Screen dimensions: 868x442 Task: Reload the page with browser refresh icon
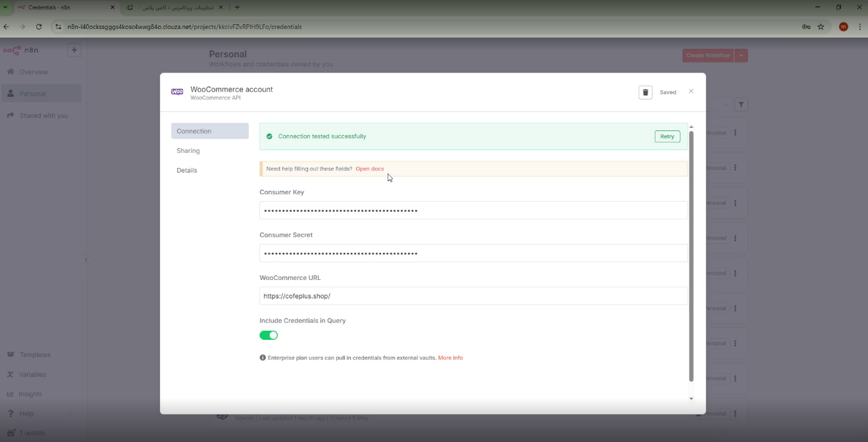39,27
